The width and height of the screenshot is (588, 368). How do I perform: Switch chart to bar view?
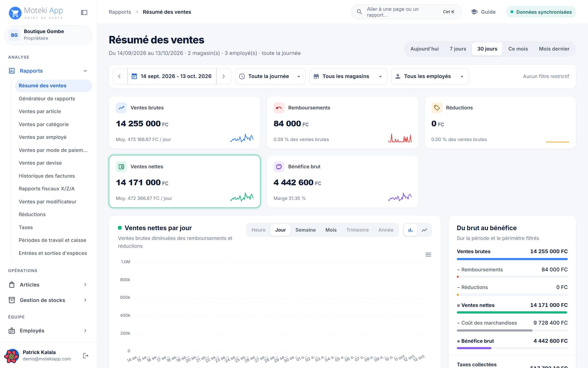coord(410,230)
